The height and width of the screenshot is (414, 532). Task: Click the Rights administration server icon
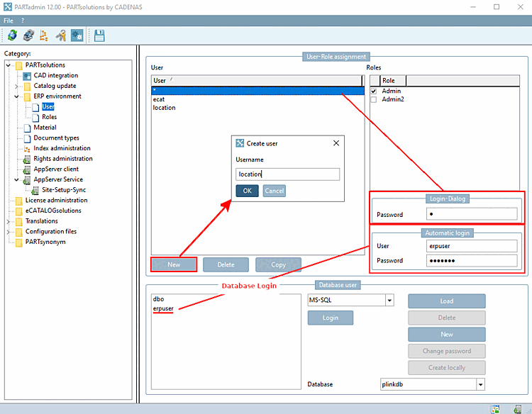click(27, 160)
